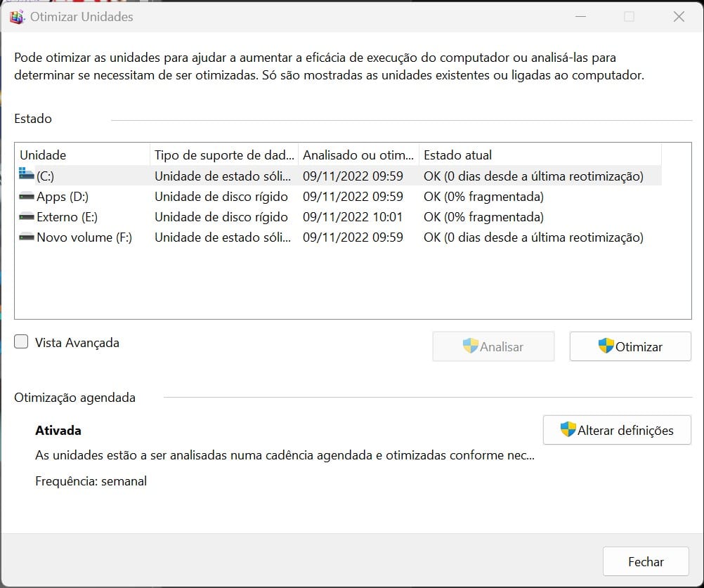
Task: Click the shield icon on Analisar button
Action: click(x=470, y=346)
